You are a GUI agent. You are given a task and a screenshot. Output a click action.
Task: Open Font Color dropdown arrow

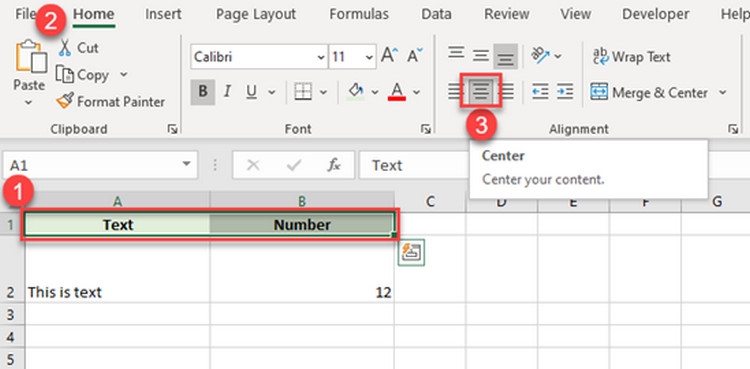coord(417,92)
